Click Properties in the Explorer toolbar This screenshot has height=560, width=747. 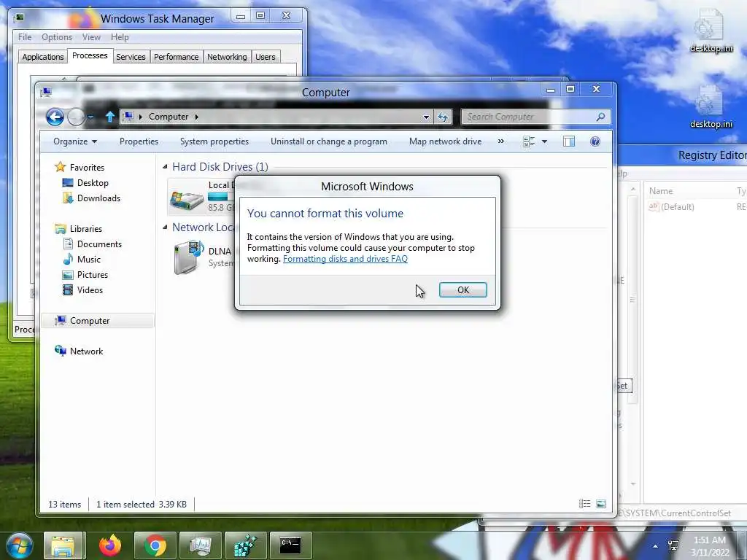[139, 141]
